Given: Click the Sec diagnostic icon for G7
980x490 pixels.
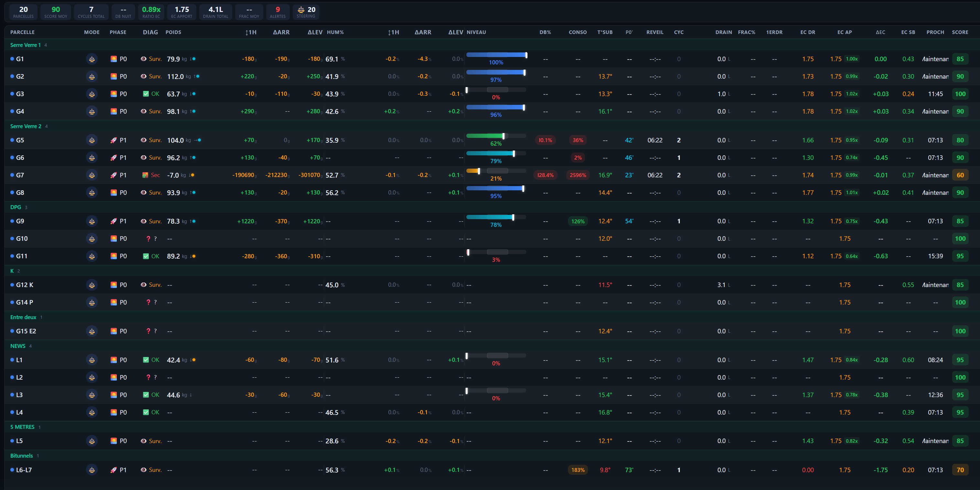Looking at the screenshot, I should click(145, 175).
